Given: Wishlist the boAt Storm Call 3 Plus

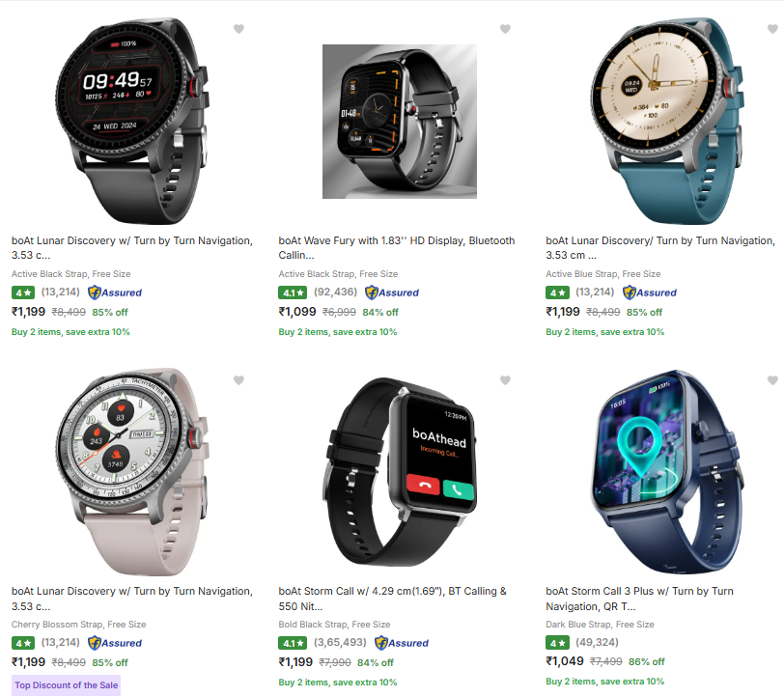Looking at the screenshot, I should pyautogui.click(x=772, y=380).
